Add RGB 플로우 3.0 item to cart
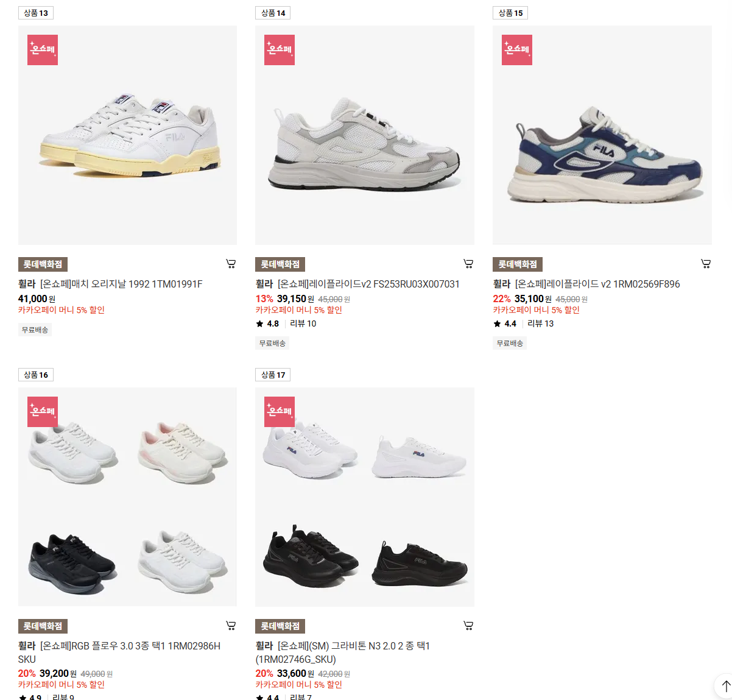The width and height of the screenshot is (732, 700). (x=231, y=626)
